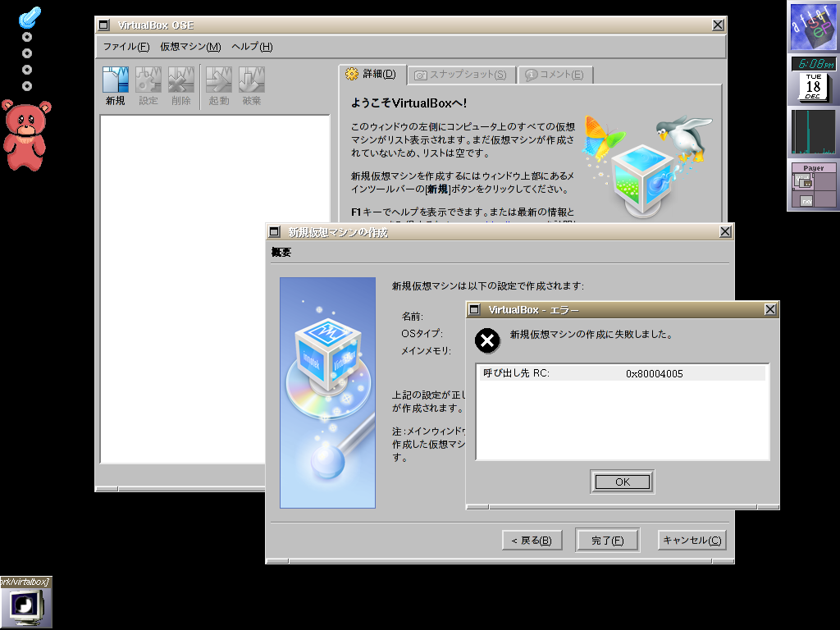This screenshot has width=840, height=630.
Task: Click the error code 0x80004005
Action: tap(654, 374)
